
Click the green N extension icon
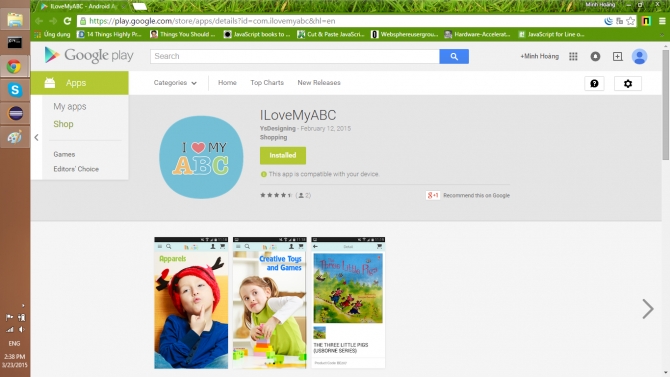[x=646, y=21]
